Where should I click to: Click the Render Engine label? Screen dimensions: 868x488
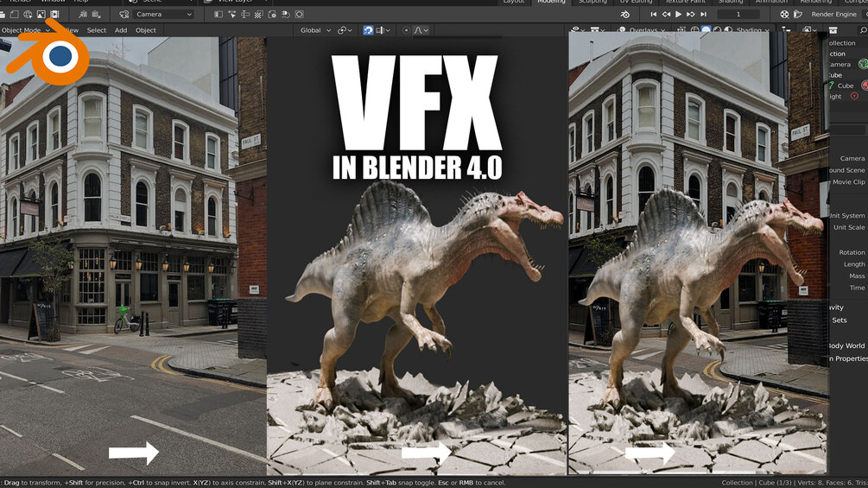[833, 15]
